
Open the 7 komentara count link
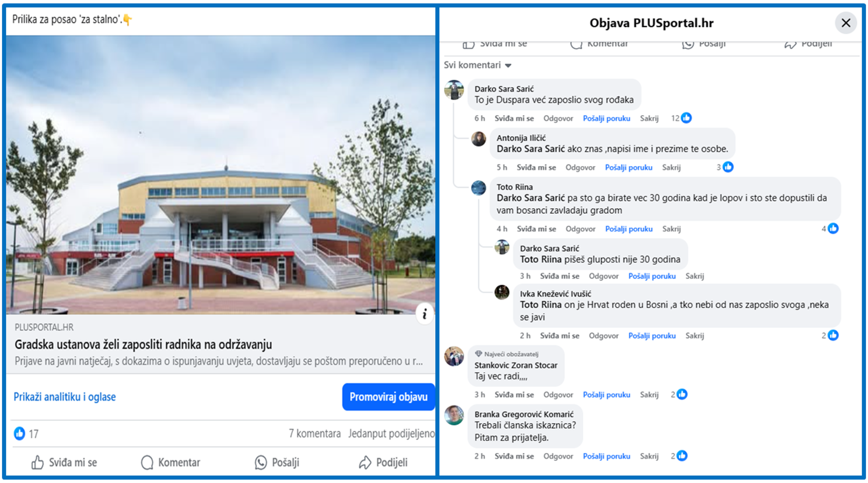point(315,434)
